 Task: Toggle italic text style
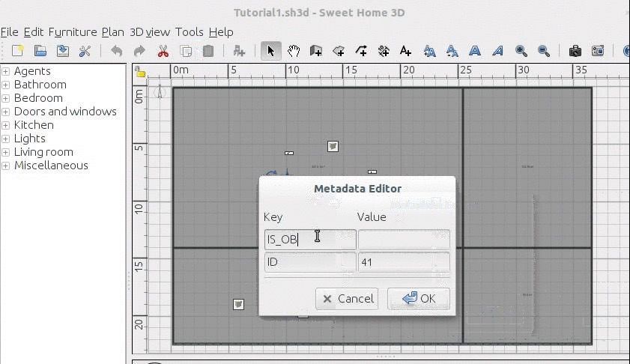(x=498, y=51)
